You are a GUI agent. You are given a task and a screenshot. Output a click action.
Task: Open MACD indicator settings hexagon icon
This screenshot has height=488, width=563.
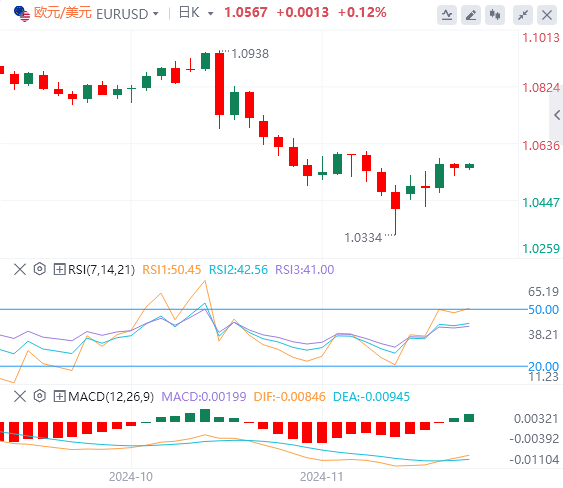click(x=40, y=396)
